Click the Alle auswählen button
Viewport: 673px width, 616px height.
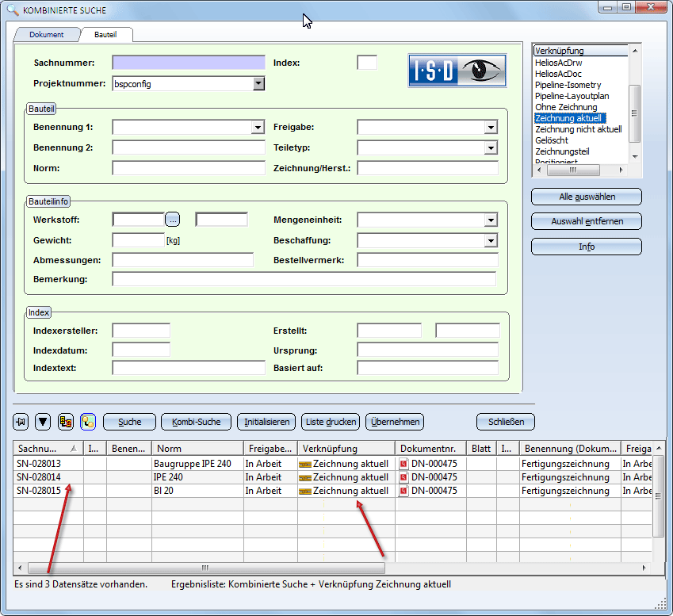click(586, 197)
